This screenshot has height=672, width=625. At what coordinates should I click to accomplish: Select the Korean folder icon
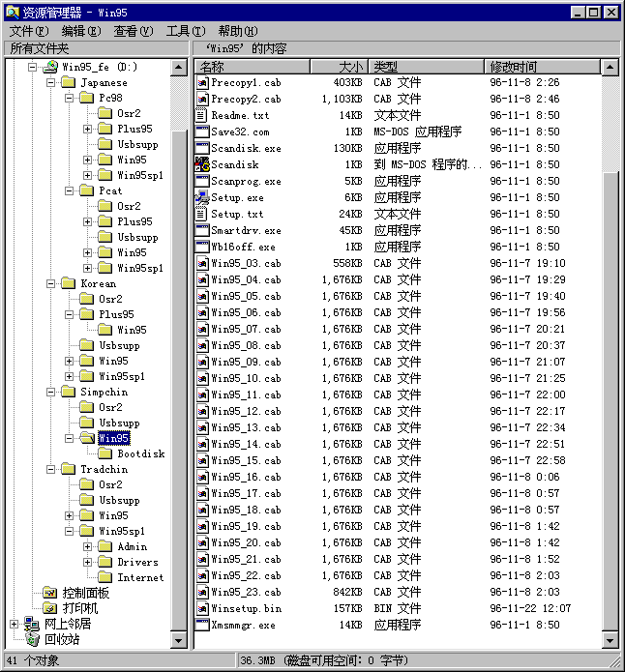(69, 283)
